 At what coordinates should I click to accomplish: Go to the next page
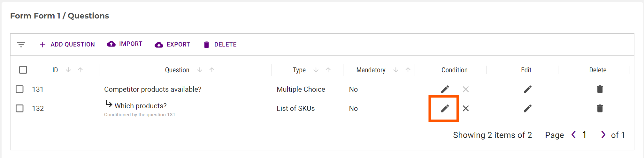[603, 135]
